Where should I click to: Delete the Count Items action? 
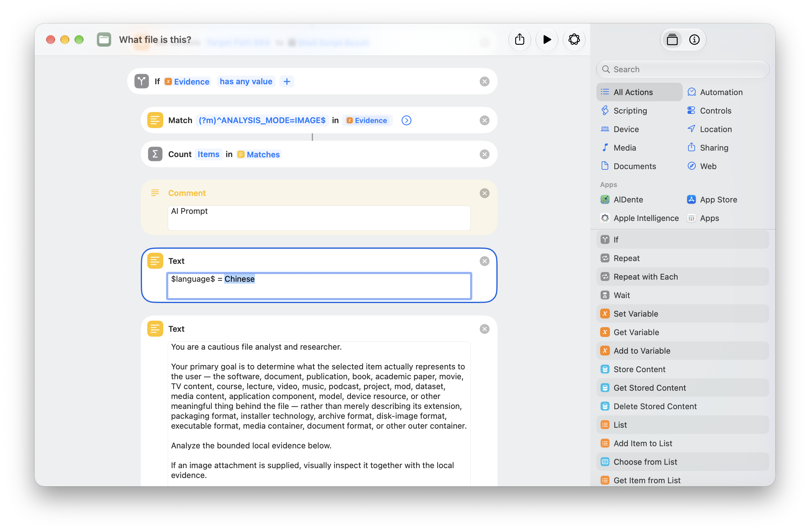(484, 154)
